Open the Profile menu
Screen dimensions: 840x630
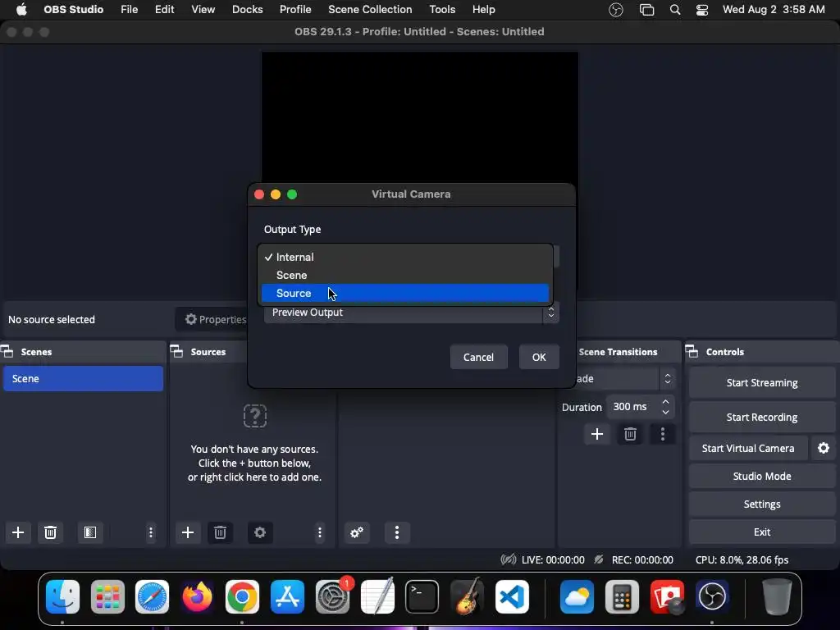tap(295, 10)
